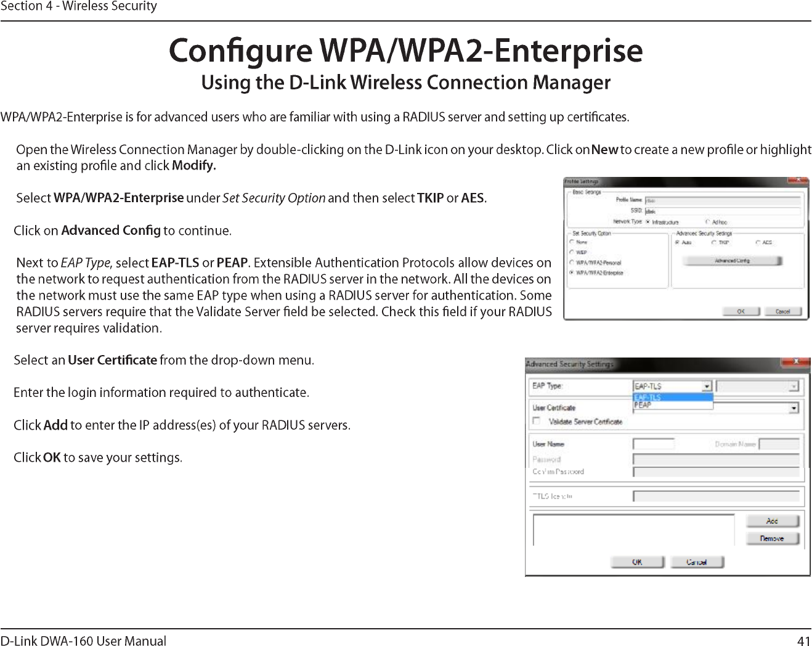Click the Confirm Password field
The image size is (812, 646).
click(717, 472)
